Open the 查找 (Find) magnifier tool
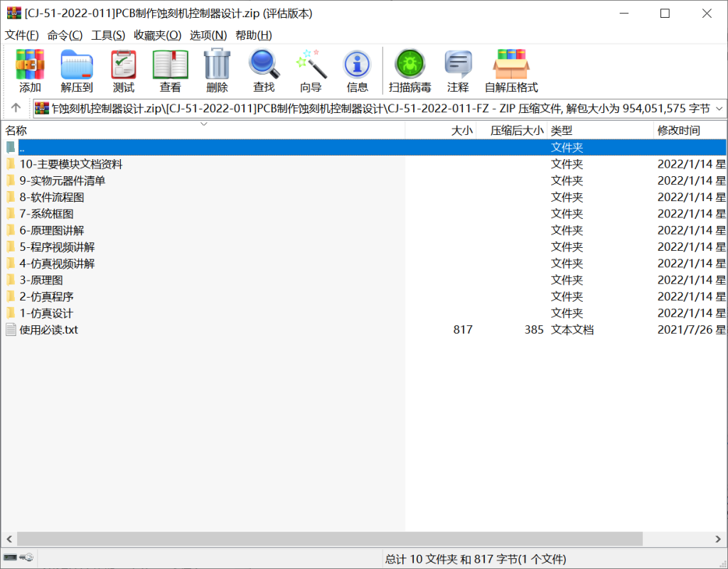 coord(264,70)
